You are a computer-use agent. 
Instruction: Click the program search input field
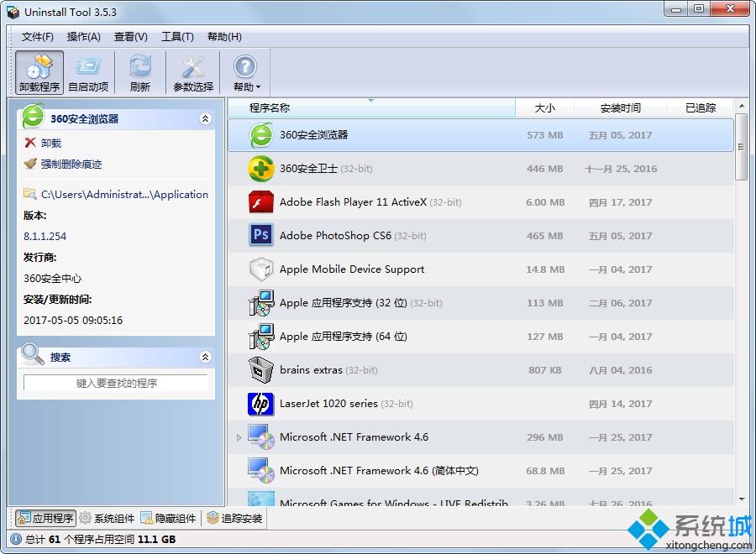click(116, 383)
